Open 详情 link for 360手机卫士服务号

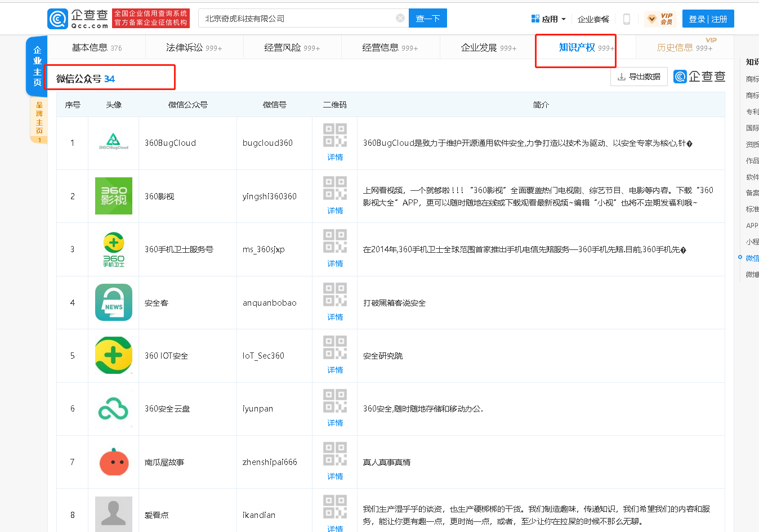click(x=335, y=263)
